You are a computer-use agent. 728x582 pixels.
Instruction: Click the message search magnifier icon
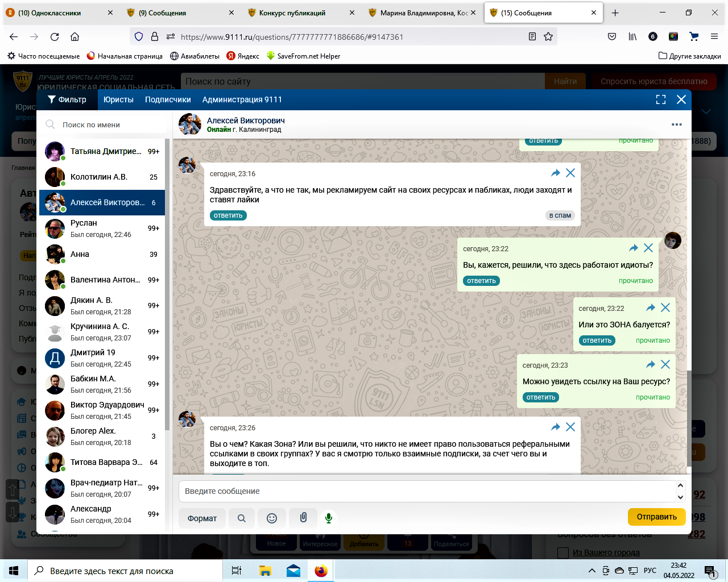pyautogui.click(x=242, y=518)
